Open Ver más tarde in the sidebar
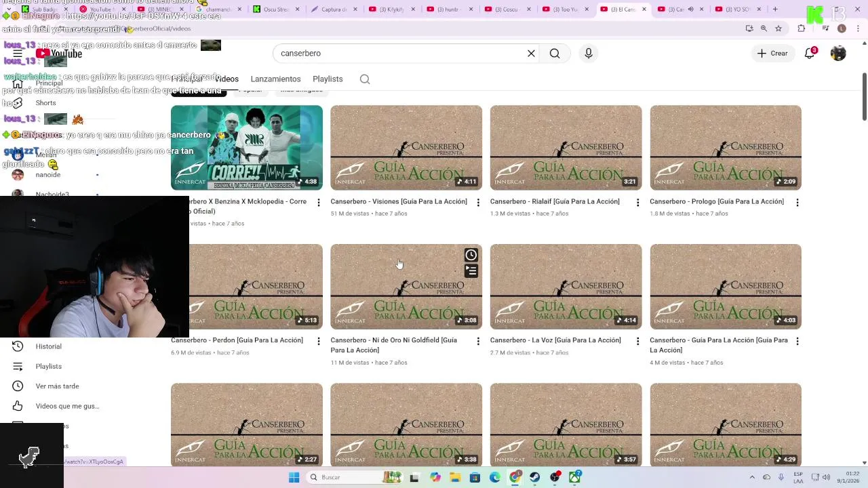This screenshot has width=868, height=488. [x=58, y=386]
